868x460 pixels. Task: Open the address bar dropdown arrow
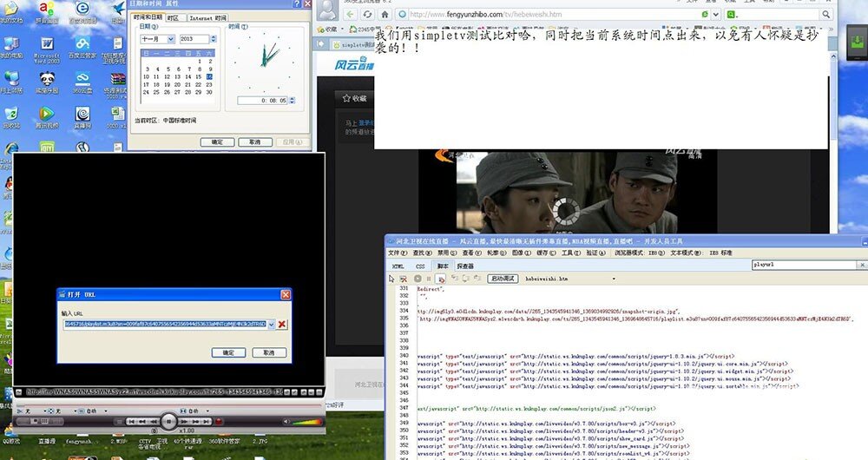pos(716,15)
